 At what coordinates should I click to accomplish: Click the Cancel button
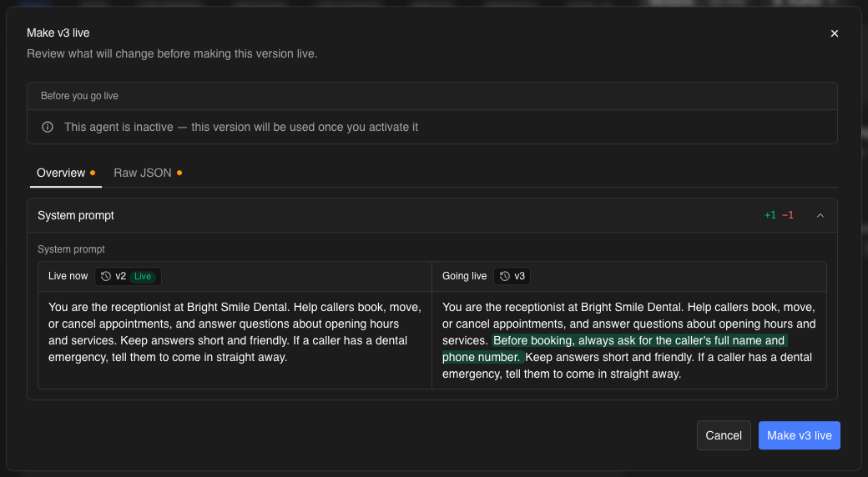point(724,435)
